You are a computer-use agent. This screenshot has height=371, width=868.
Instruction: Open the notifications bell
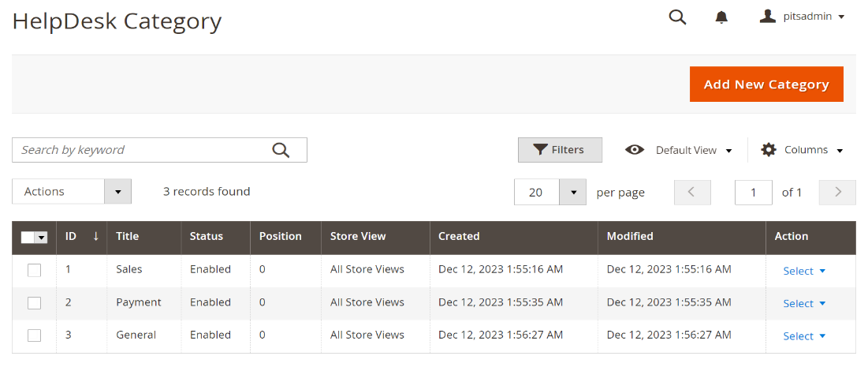pos(721,17)
